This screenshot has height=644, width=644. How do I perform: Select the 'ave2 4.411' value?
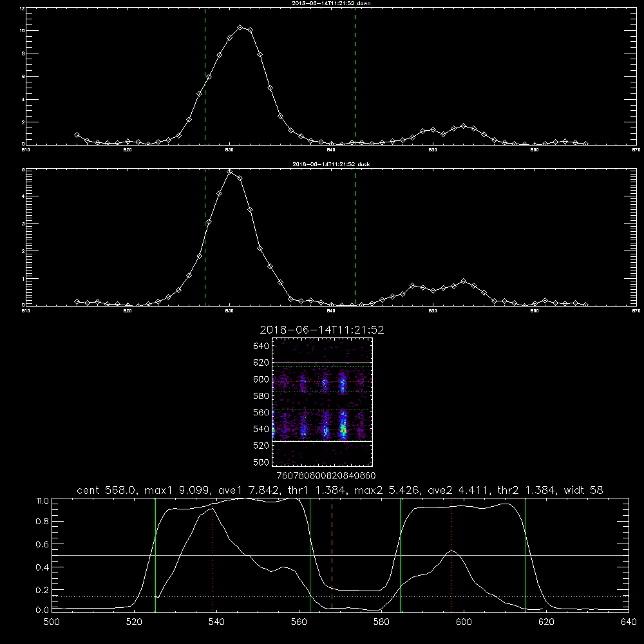click(458, 490)
